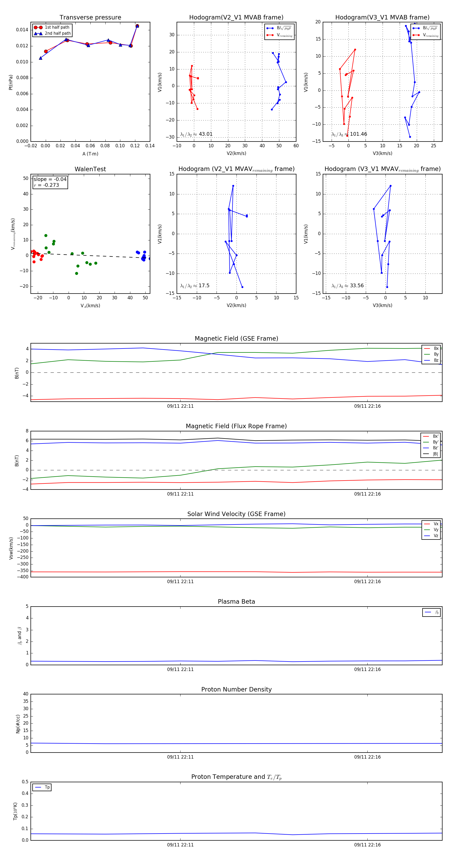Click the "Transverse pressure" plot title
Image resolution: width=473 pixels, height=868 pixels.
(x=90, y=18)
